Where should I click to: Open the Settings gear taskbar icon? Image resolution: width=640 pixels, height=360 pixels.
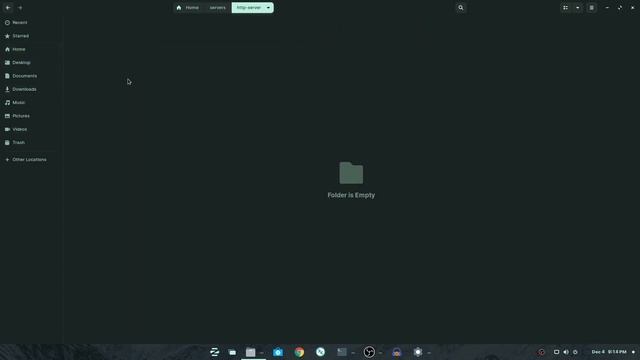coord(418,352)
